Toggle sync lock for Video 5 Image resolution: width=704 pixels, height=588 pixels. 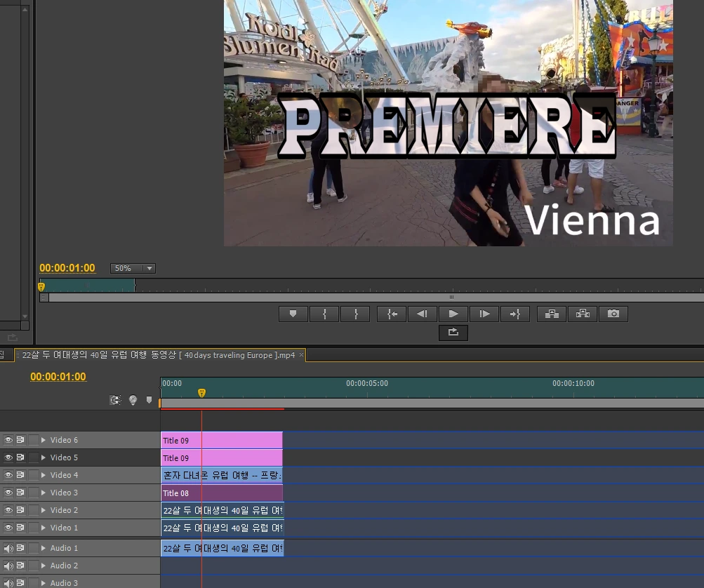pos(20,457)
